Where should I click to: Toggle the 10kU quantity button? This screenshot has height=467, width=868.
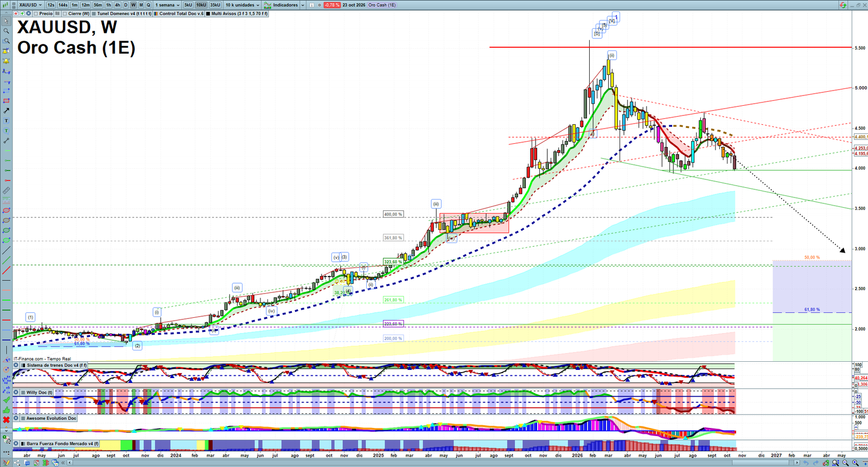pyautogui.click(x=201, y=5)
